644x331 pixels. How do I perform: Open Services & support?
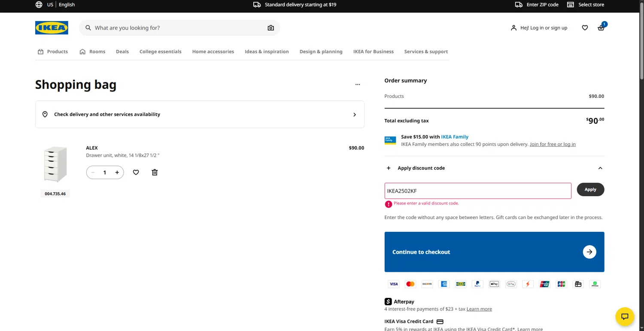(x=426, y=52)
